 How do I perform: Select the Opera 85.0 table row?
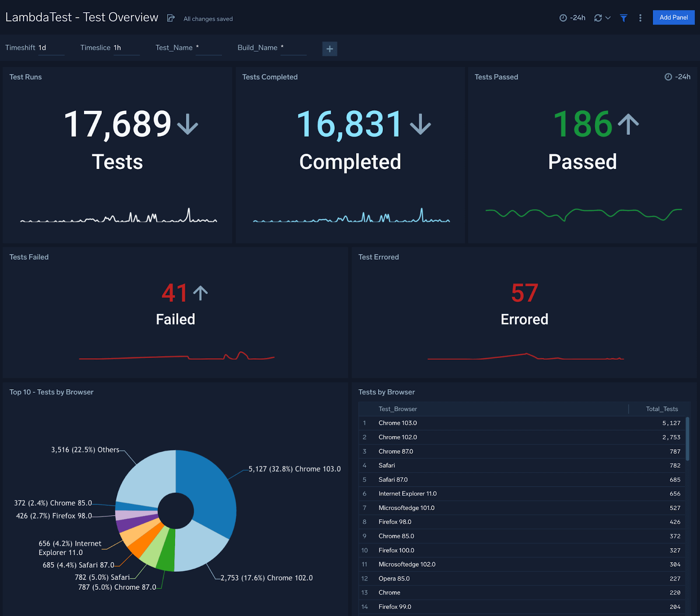[x=521, y=578]
